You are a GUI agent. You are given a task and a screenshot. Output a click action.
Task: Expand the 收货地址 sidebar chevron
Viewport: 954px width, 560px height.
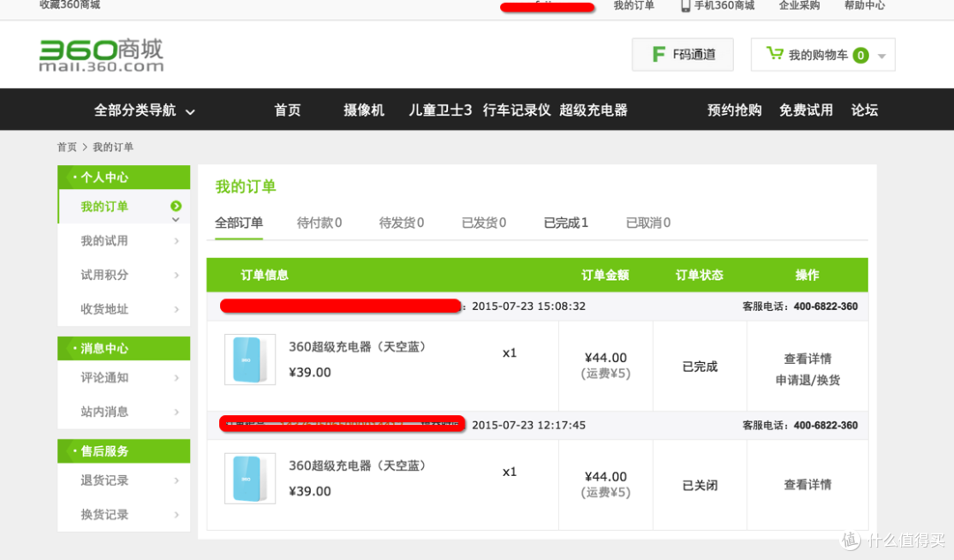tap(177, 309)
